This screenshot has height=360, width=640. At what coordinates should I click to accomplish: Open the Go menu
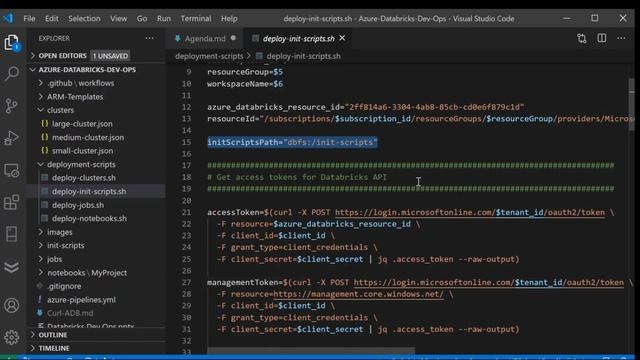(x=142, y=18)
